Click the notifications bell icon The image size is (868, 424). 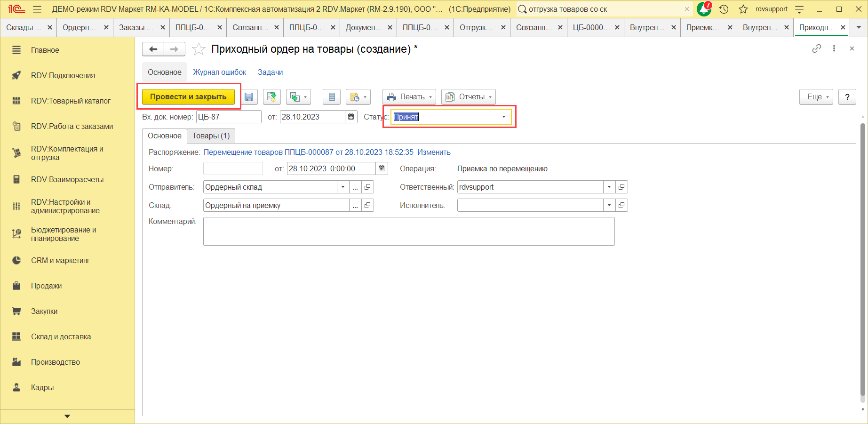(x=703, y=9)
